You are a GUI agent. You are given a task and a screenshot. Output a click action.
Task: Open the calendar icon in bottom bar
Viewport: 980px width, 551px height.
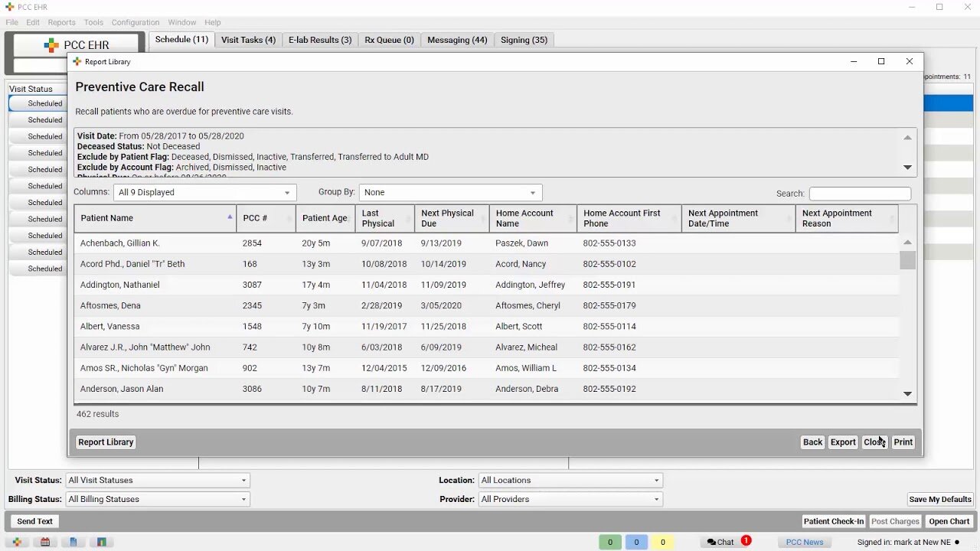(45, 542)
